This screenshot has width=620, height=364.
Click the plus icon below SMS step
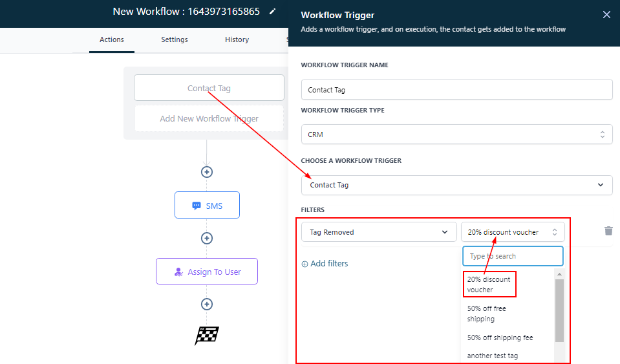point(207,238)
